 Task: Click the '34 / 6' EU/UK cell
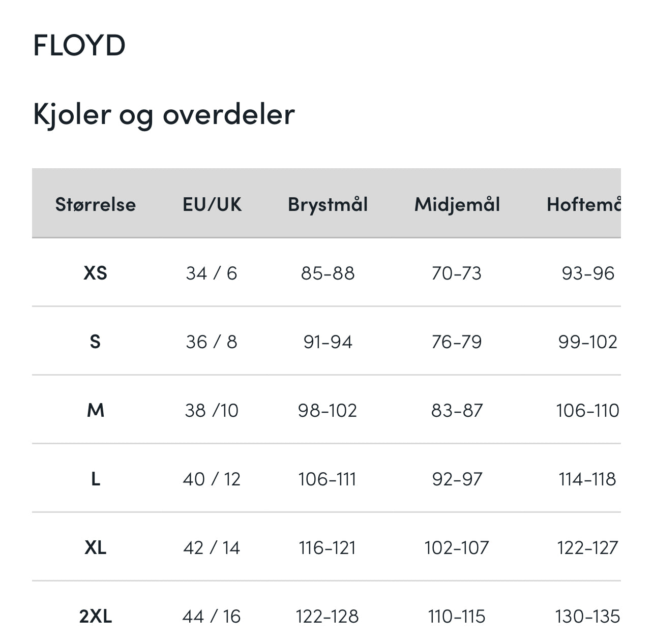click(x=212, y=273)
